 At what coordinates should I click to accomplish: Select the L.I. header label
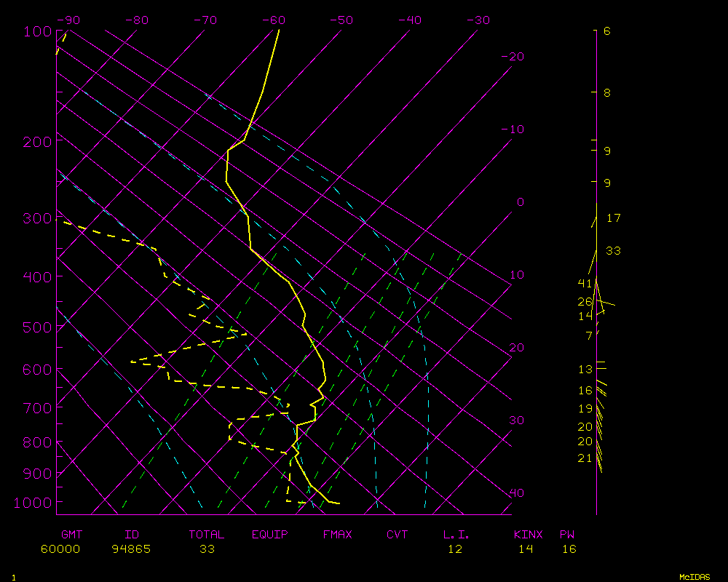(456, 535)
